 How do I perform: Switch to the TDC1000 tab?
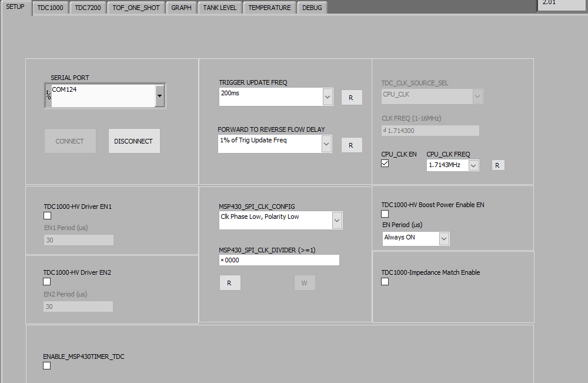(x=50, y=8)
